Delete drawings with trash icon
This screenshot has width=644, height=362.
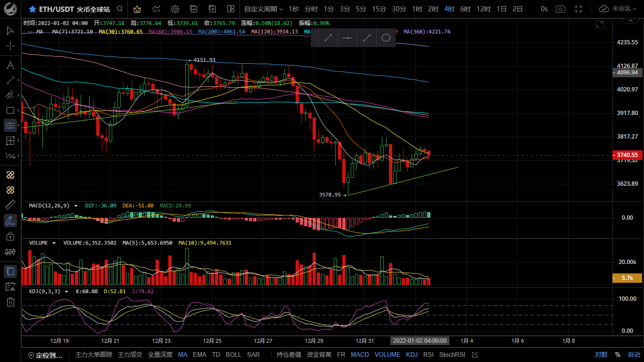(x=10, y=302)
